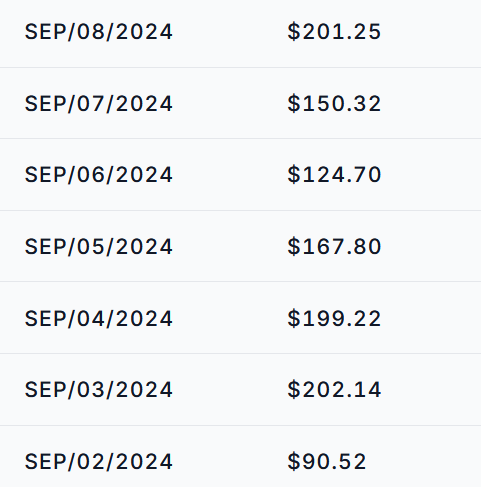
Task: Highlight the row for the $150.32 transaction
Action: (240, 103)
